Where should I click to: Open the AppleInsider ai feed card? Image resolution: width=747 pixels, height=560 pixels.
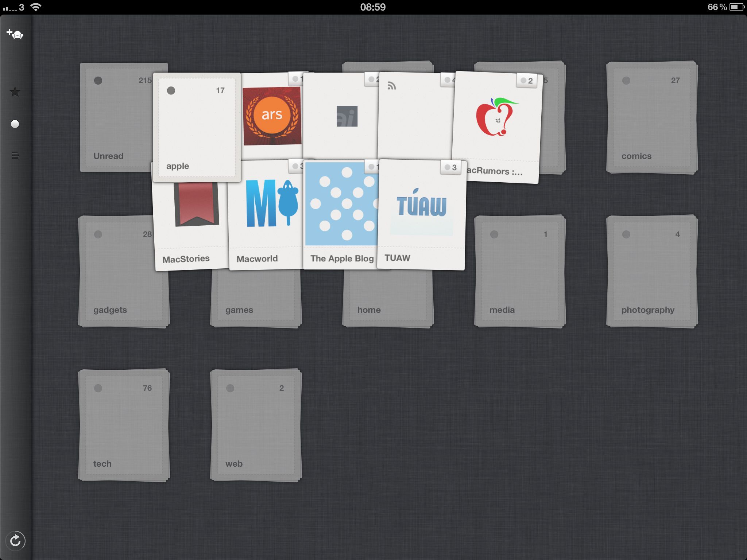coord(347,117)
